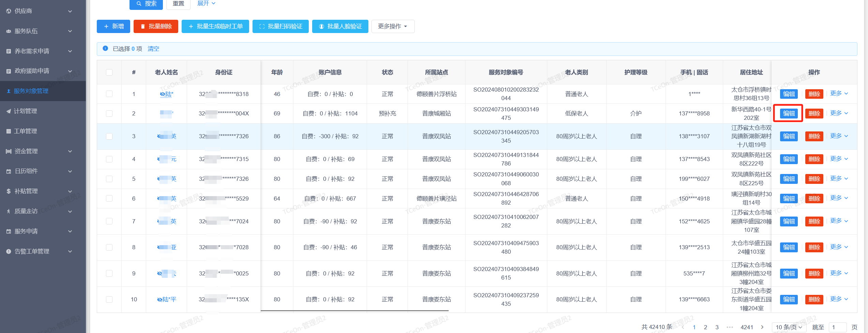868x333 pixels.
Task: Click 编辑 for row 2
Action: point(789,113)
